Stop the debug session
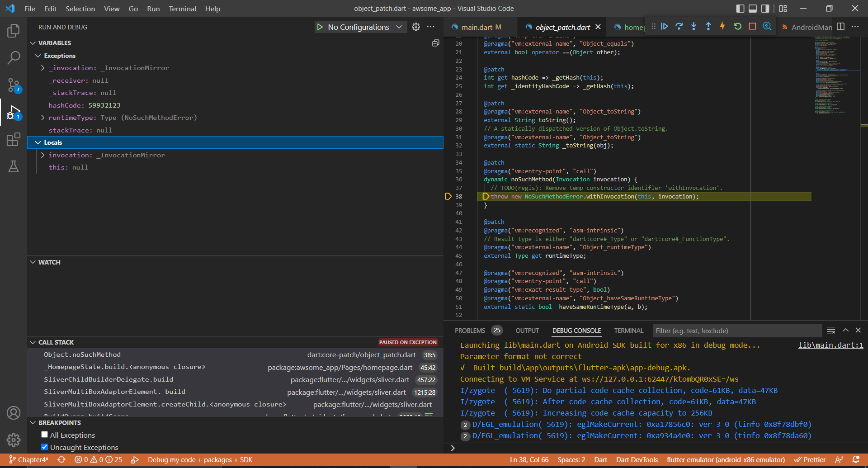This screenshot has height=468, width=868. pyautogui.click(x=752, y=27)
